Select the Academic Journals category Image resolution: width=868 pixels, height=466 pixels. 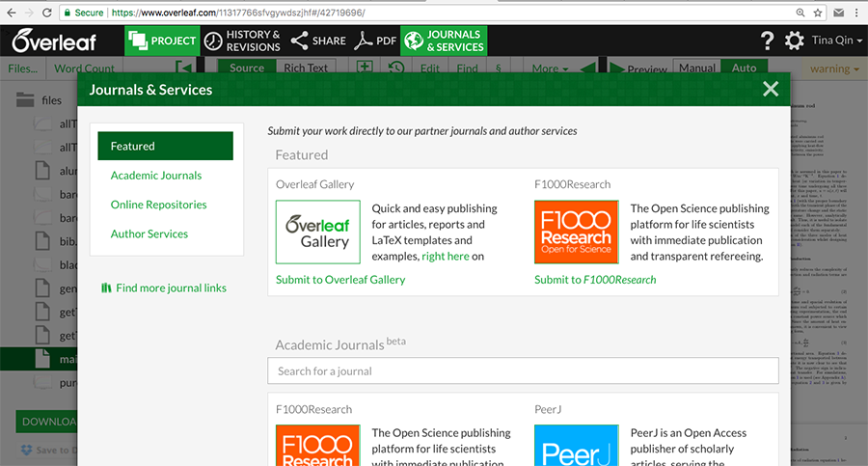(156, 175)
